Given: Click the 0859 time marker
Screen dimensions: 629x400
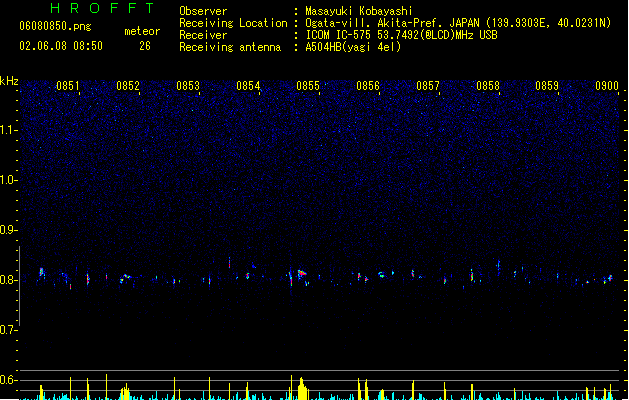Looking at the screenshot, I should (547, 85).
